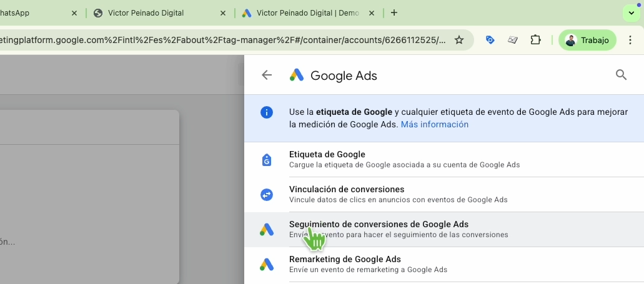Close the Victor Peinado Digital | Demo tab
The width and height of the screenshot is (644, 284).
tap(372, 13)
